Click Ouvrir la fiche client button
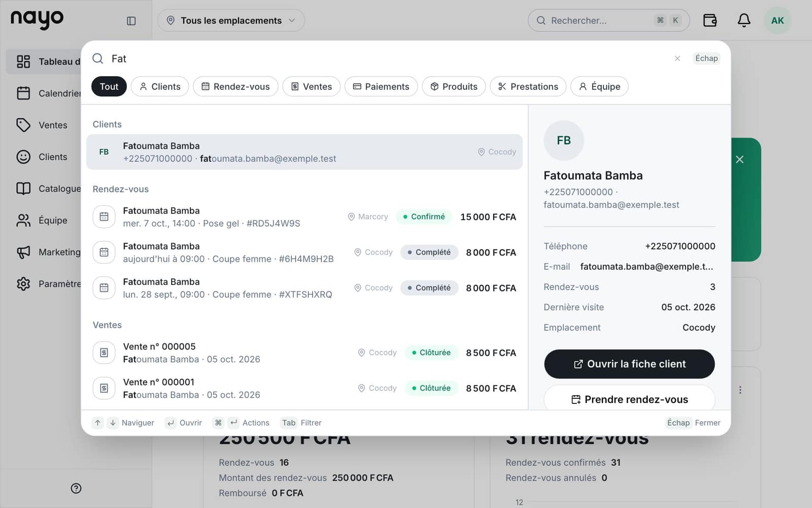 (x=629, y=364)
